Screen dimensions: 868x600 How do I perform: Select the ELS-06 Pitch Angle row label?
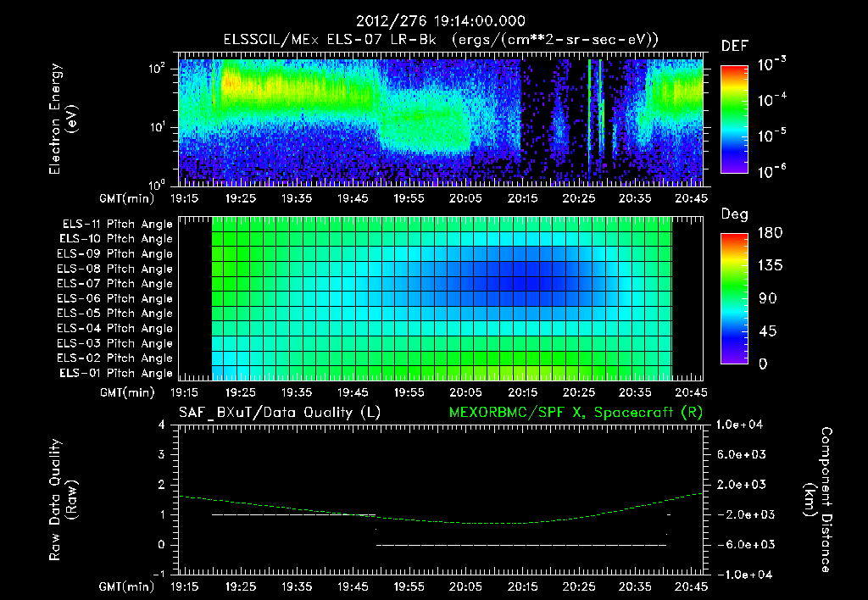[x=114, y=298]
